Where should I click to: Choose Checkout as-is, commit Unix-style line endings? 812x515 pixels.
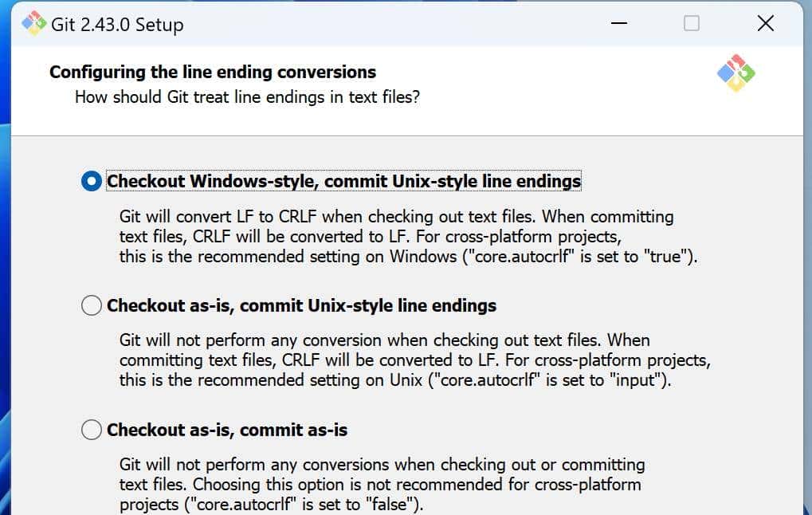click(91, 305)
